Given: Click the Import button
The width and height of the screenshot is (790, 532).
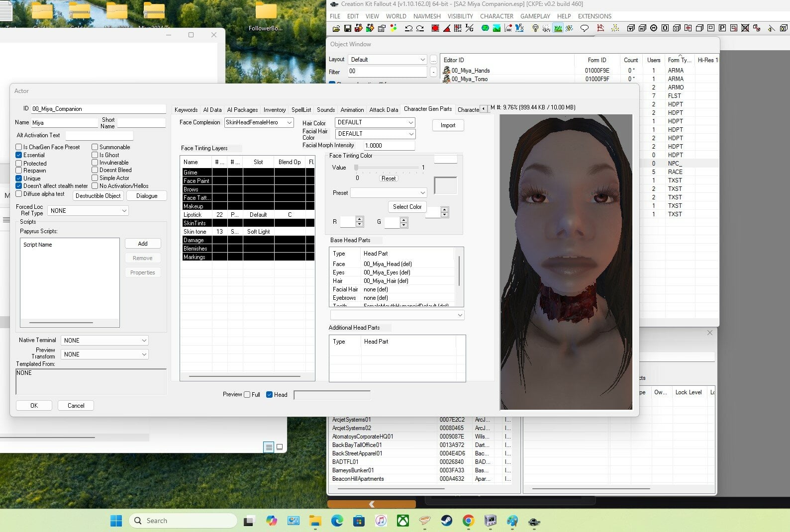Looking at the screenshot, I should tap(448, 125).
